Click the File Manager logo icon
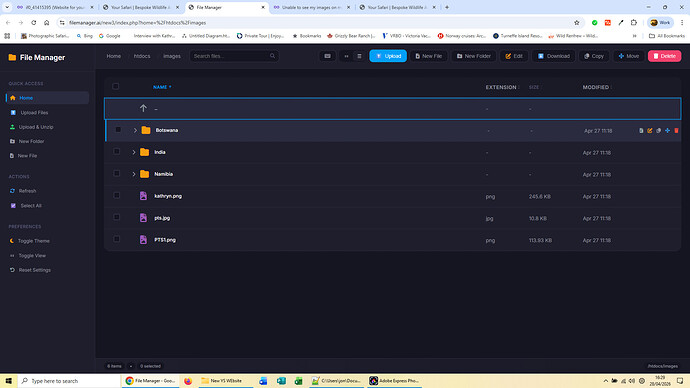The height and width of the screenshot is (388, 690). point(12,57)
